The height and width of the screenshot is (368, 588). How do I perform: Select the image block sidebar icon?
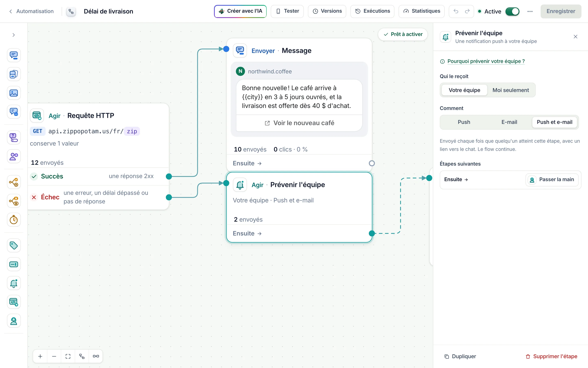[14, 93]
